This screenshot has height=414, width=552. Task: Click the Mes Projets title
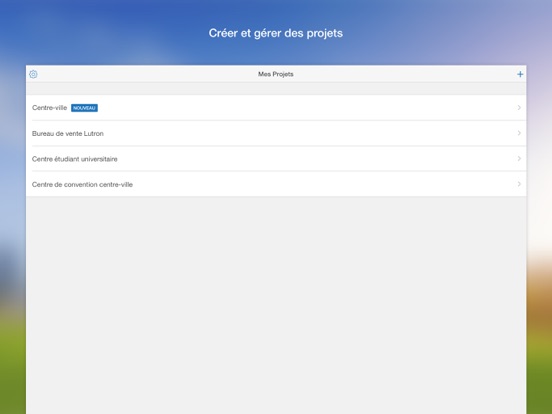276,74
